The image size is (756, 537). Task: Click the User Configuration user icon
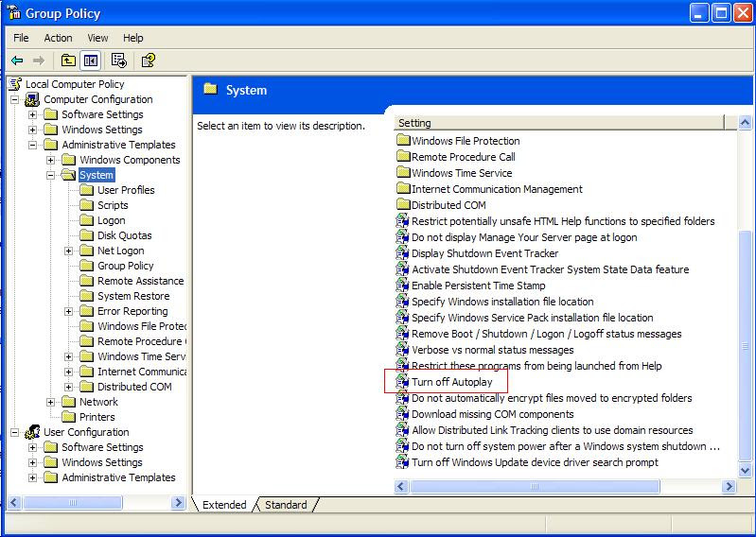[32, 432]
